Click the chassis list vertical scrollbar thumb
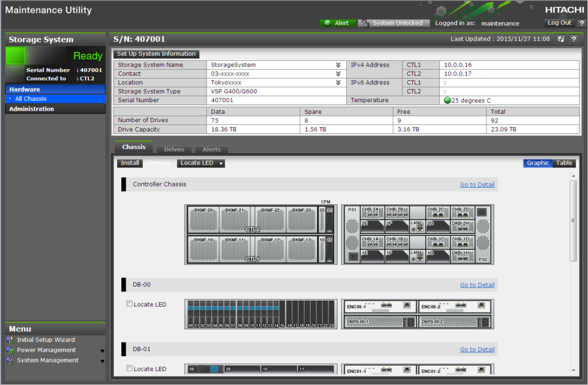 [x=573, y=220]
